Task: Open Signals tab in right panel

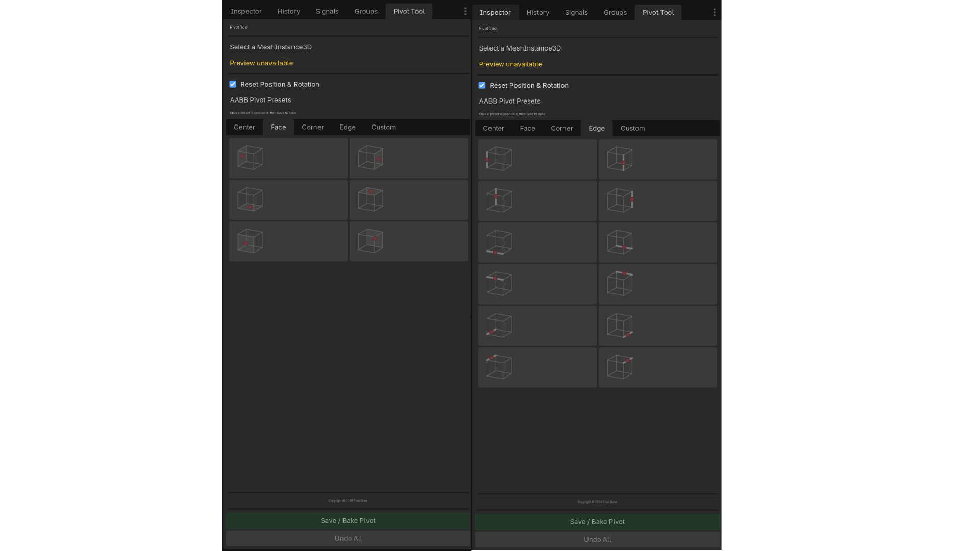Action: (576, 12)
